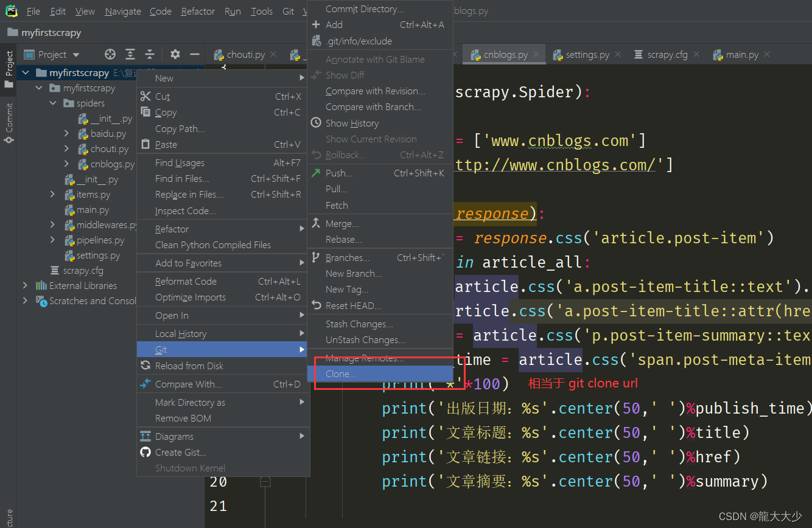
Task: Choose Paste from context menu
Action: pyautogui.click(x=223, y=145)
